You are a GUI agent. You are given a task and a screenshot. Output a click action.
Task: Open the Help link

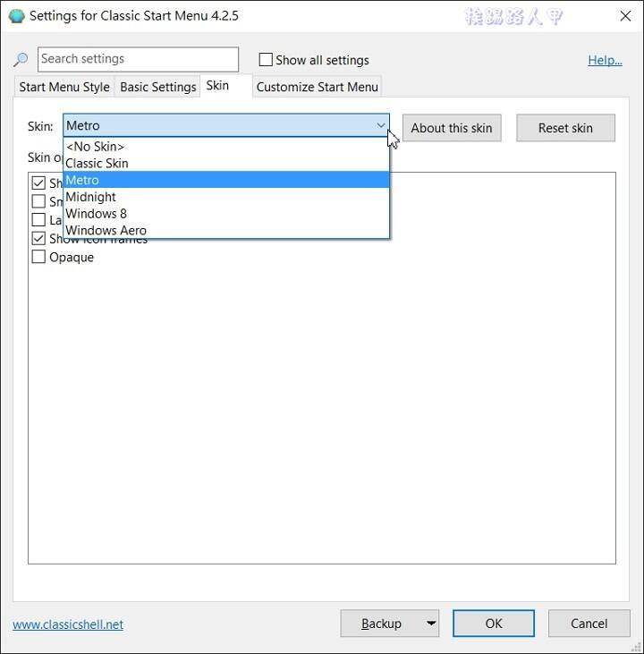point(605,60)
